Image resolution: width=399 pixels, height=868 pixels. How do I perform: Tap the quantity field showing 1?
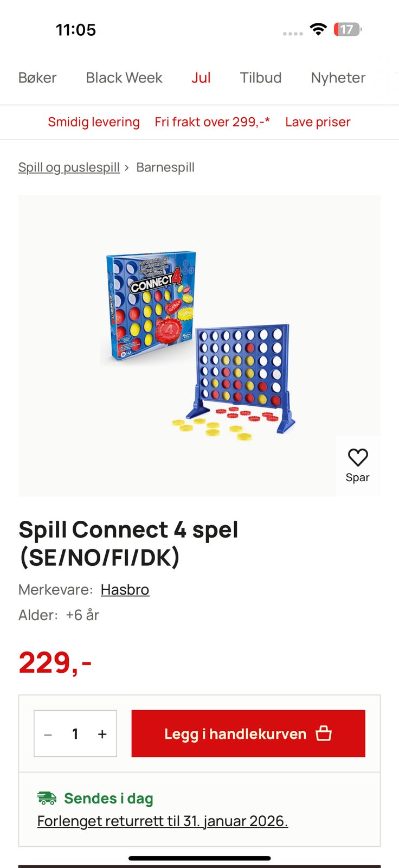[x=75, y=734]
